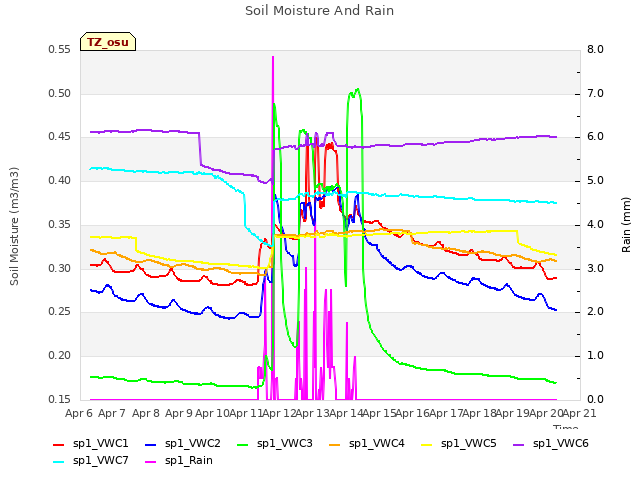Screen dimensions: 640x480
Task: Click the chart title Soil Moisture And Rain
Action: (320, 11)
